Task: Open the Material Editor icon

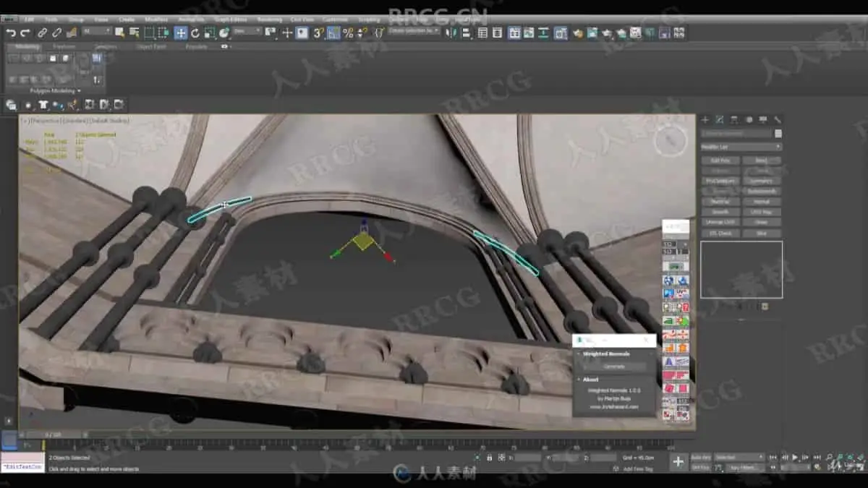Action: pyautogui.click(x=561, y=33)
